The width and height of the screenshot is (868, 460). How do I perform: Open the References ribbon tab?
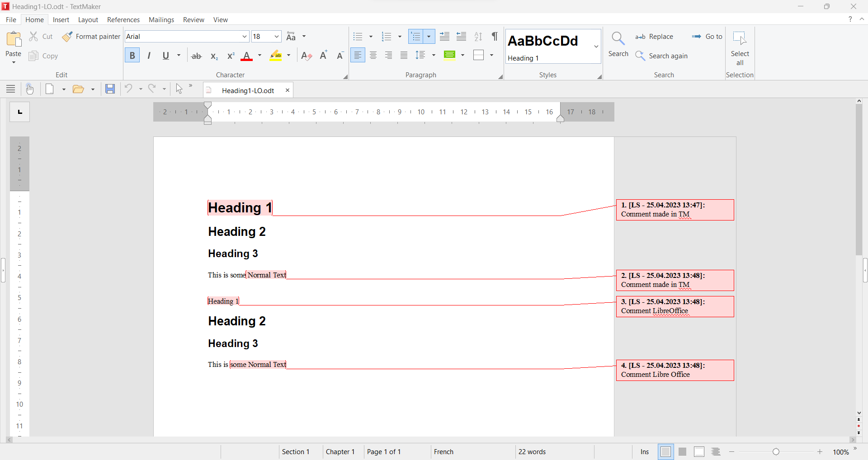123,20
